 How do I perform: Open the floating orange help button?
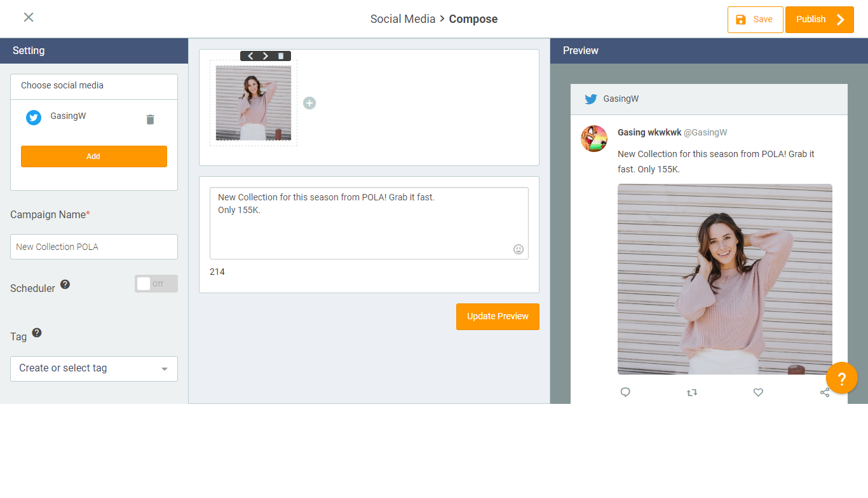click(842, 378)
